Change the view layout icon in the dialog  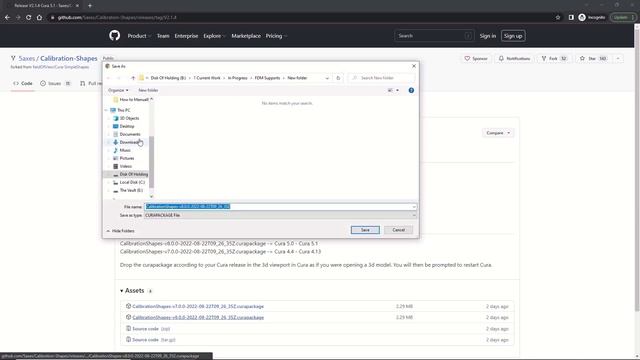coord(390,90)
